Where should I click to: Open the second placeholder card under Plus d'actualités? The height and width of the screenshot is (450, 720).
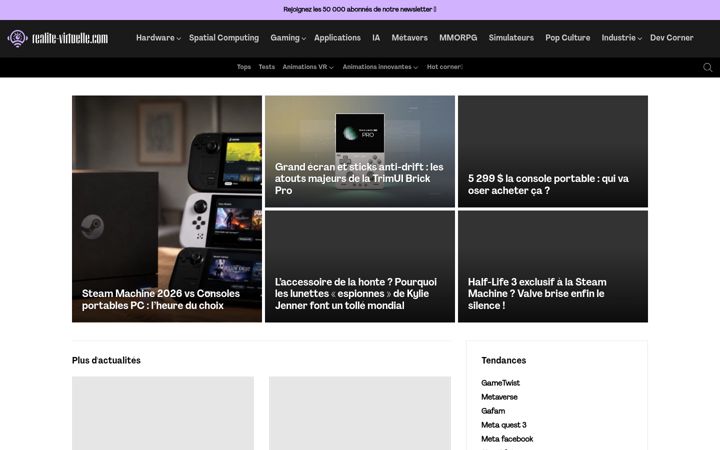pyautogui.click(x=360, y=413)
